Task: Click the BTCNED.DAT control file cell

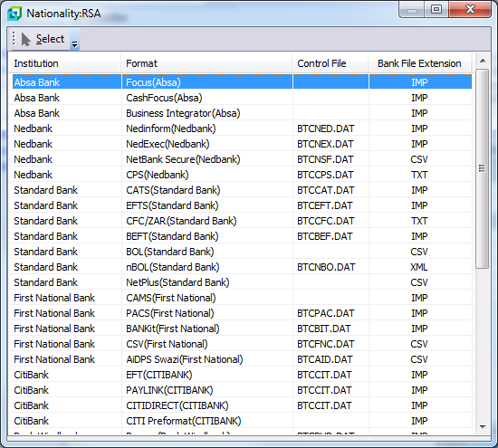Action: pos(326,129)
